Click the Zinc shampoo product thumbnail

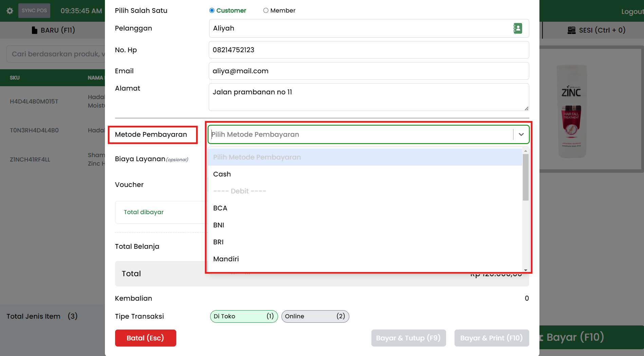click(x=572, y=111)
